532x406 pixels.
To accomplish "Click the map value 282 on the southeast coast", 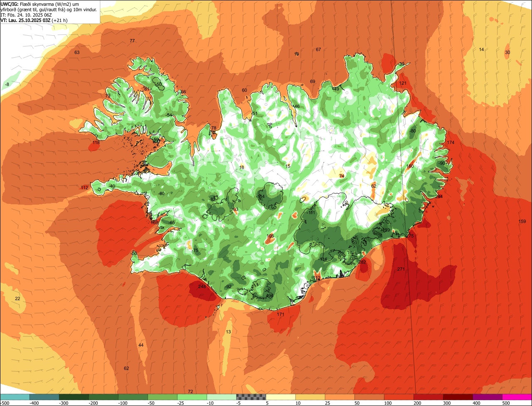I will pyautogui.click(x=362, y=262).
